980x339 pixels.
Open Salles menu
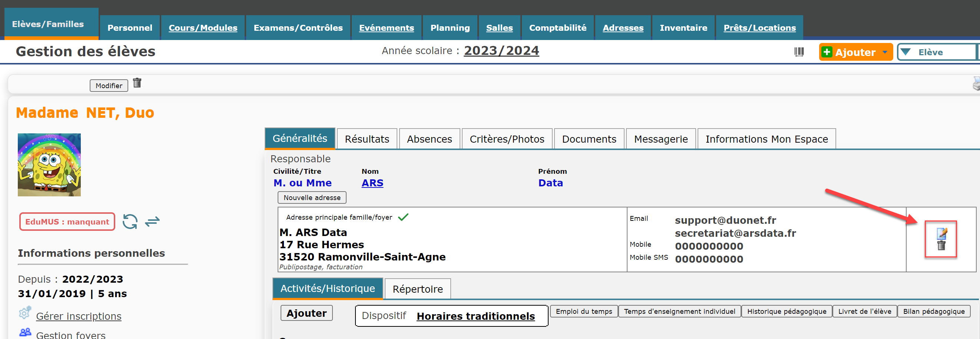[x=499, y=27]
